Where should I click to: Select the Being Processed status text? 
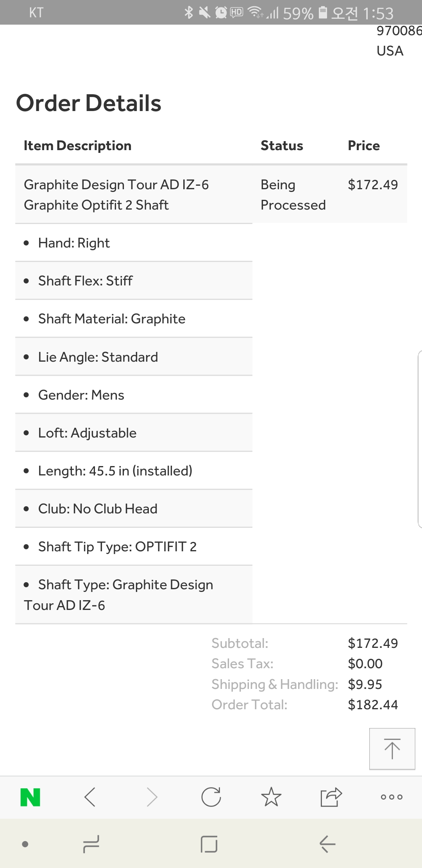(293, 195)
